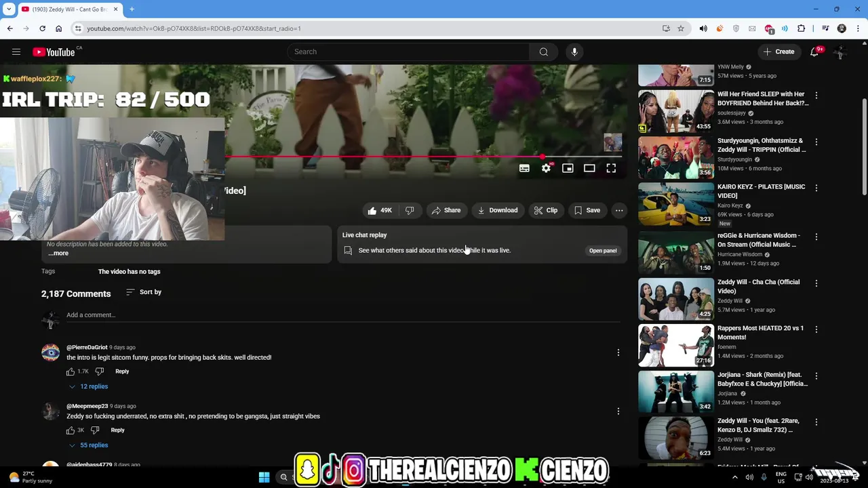The image size is (868, 488).
Task: Open Create menu in YouTube header
Action: (778, 52)
